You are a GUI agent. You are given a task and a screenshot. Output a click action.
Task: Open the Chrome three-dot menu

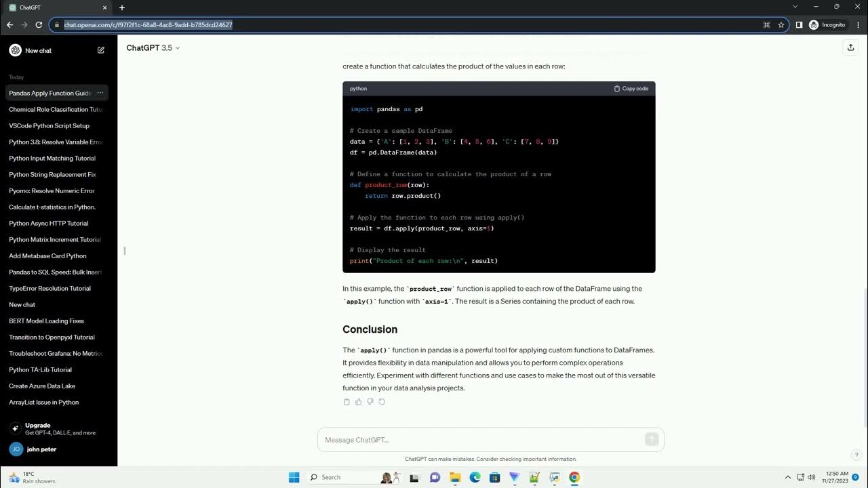click(858, 24)
